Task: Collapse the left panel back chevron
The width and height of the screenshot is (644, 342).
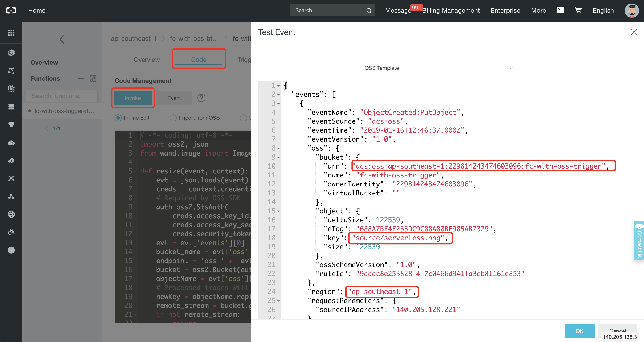Action: pyautogui.click(x=62, y=39)
